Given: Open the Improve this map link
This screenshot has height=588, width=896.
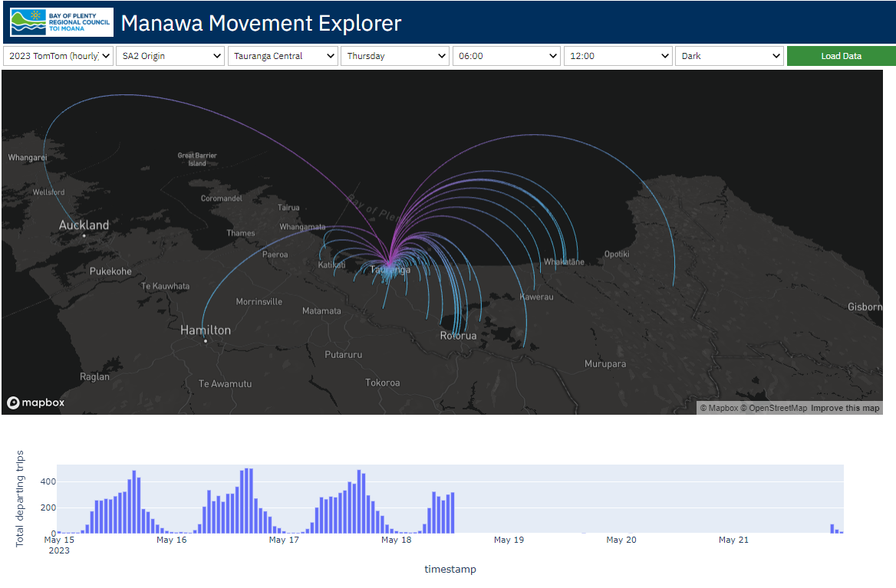Looking at the screenshot, I should (845, 408).
